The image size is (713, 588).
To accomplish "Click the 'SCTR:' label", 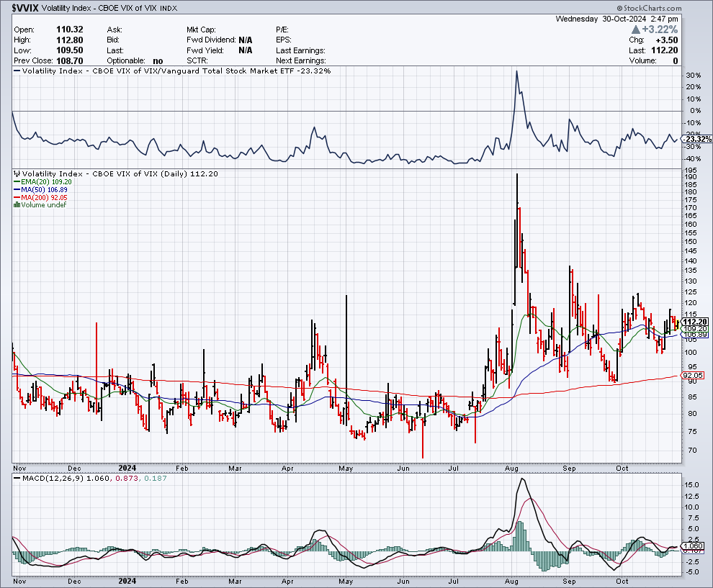I will (x=197, y=61).
